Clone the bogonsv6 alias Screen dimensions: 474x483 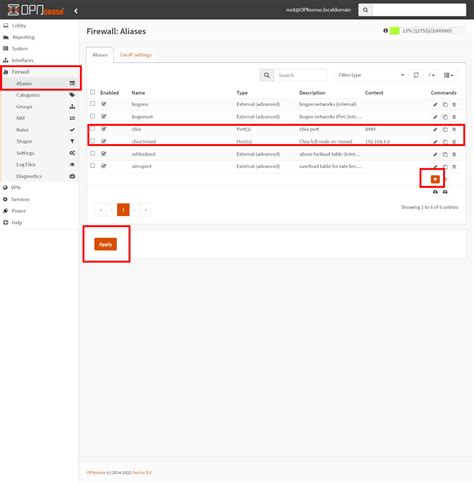point(445,117)
